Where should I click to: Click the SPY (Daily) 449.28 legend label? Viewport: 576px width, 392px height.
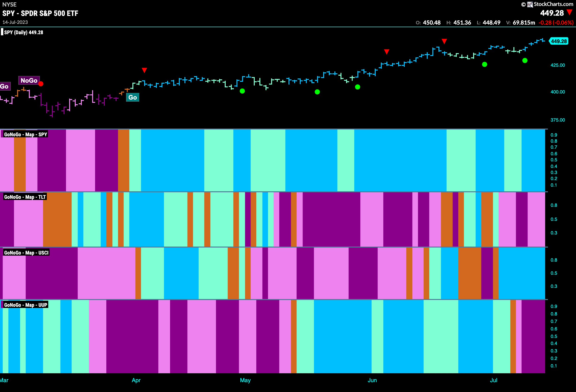tap(23, 33)
